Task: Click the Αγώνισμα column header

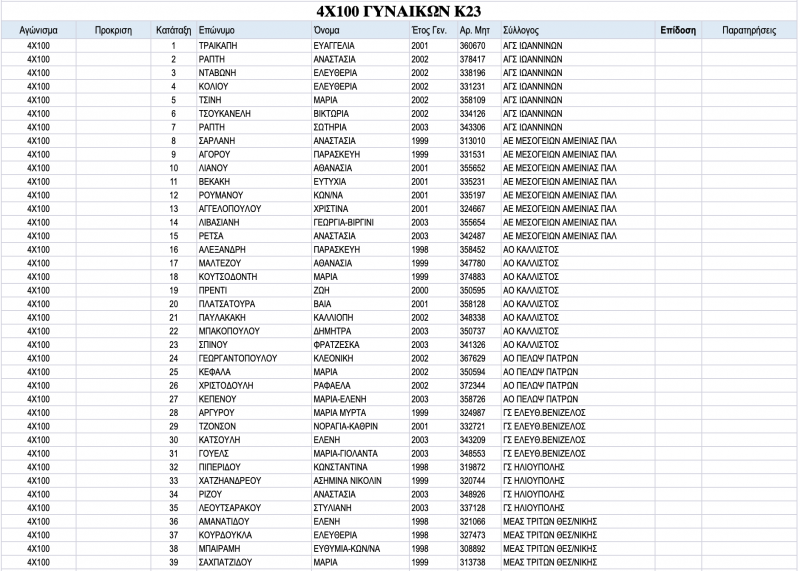Action: (x=38, y=30)
